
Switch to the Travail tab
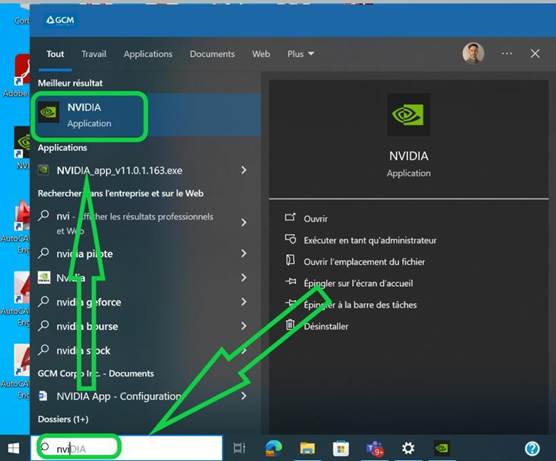click(x=94, y=54)
